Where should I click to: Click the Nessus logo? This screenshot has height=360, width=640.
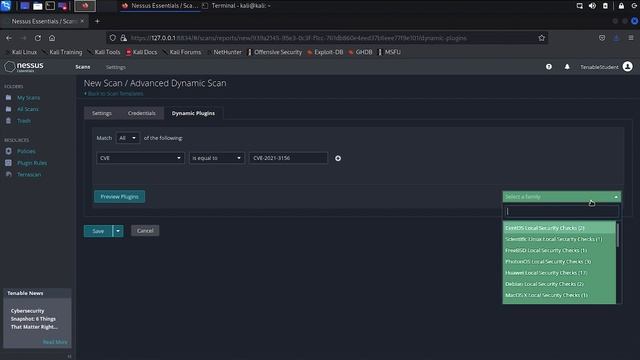point(24,67)
